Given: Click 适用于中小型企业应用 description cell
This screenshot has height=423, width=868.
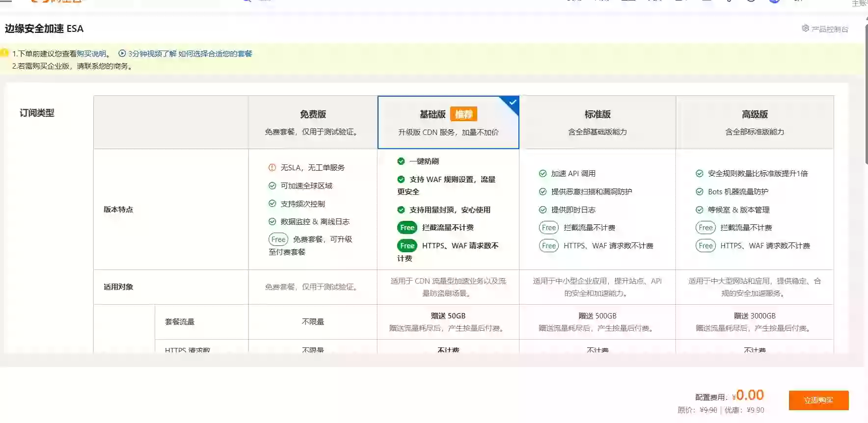Looking at the screenshot, I should pos(597,287).
